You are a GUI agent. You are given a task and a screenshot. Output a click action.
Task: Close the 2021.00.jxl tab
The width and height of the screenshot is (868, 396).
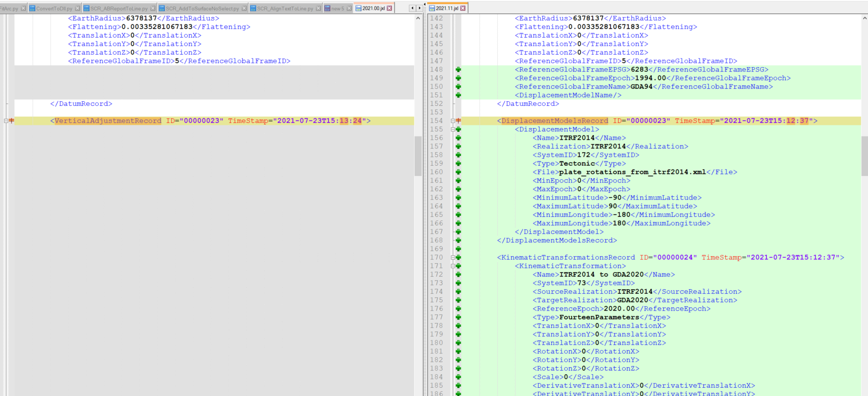point(389,8)
